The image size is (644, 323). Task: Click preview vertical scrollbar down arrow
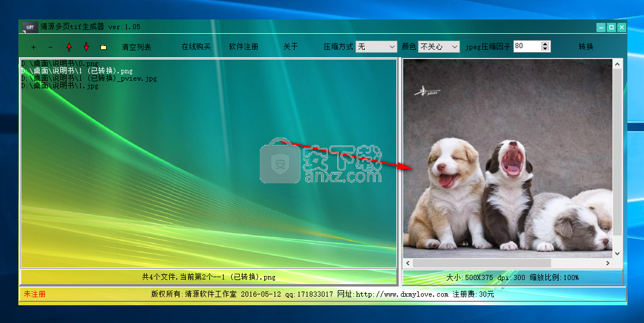coord(617,254)
